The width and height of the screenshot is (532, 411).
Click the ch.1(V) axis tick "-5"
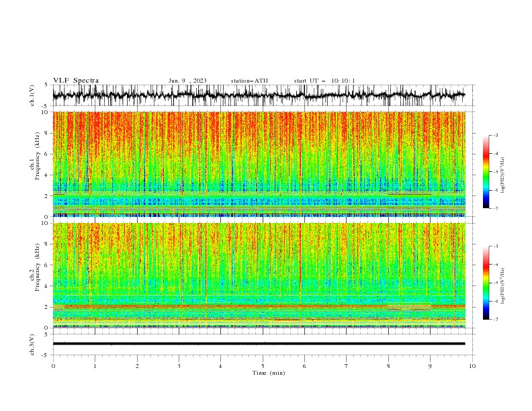pyautogui.click(x=46, y=106)
